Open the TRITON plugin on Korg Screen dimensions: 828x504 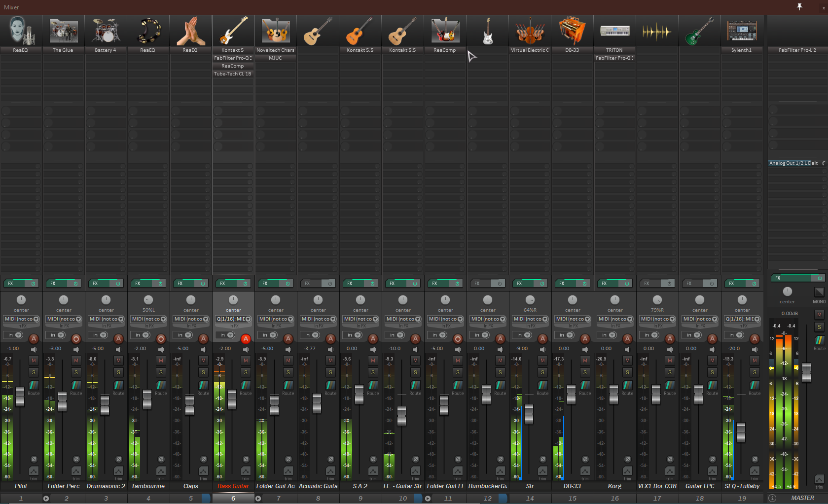tap(615, 50)
